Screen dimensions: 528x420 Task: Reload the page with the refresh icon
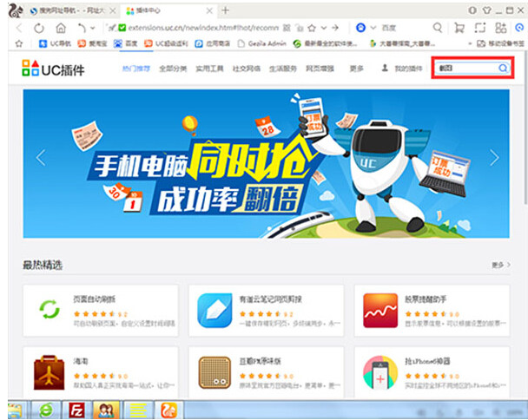(39, 28)
